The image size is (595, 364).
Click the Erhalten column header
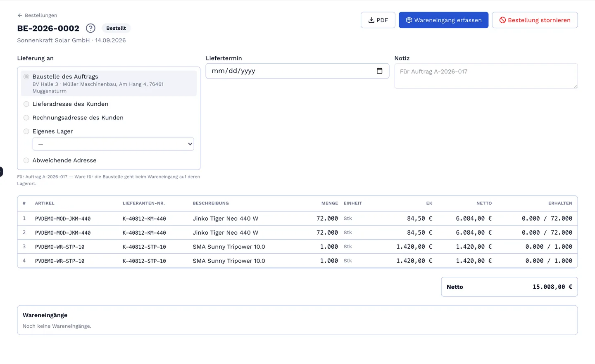(560, 203)
